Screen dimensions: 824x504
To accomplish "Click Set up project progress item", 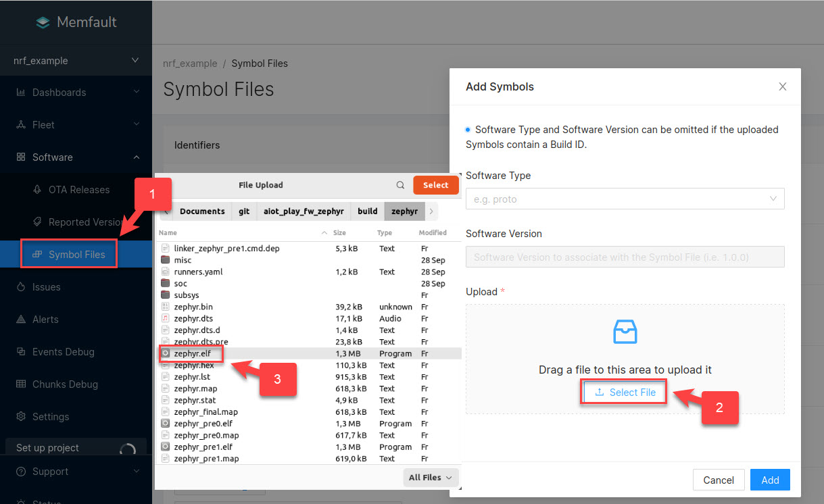I will pos(76,448).
